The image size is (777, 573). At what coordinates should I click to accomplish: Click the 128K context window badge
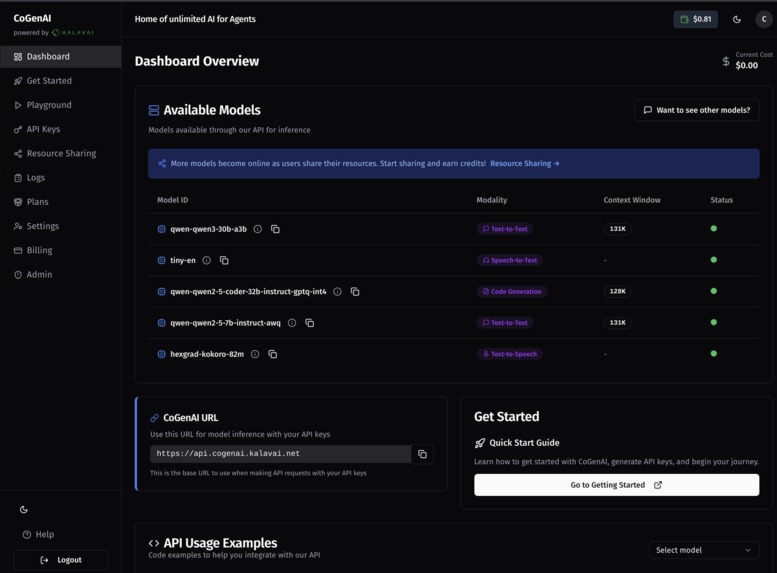[617, 291]
